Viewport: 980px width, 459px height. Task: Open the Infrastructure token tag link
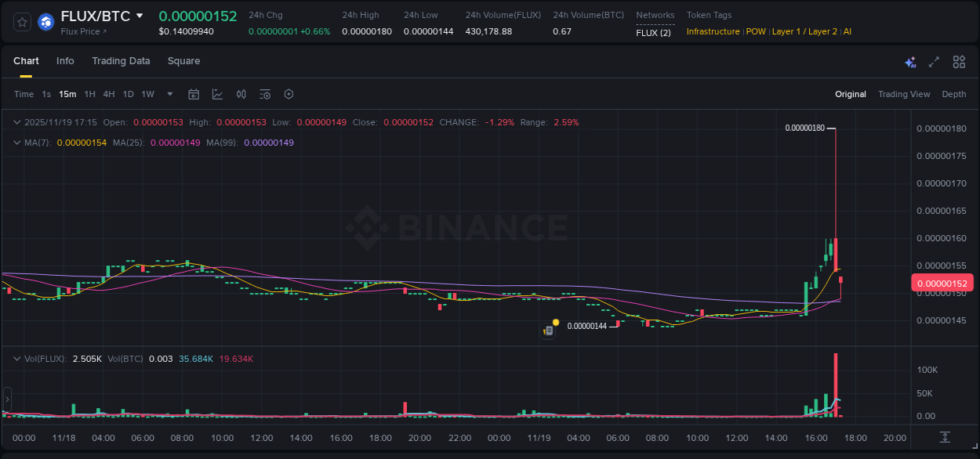pyautogui.click(x=713, y=31)
